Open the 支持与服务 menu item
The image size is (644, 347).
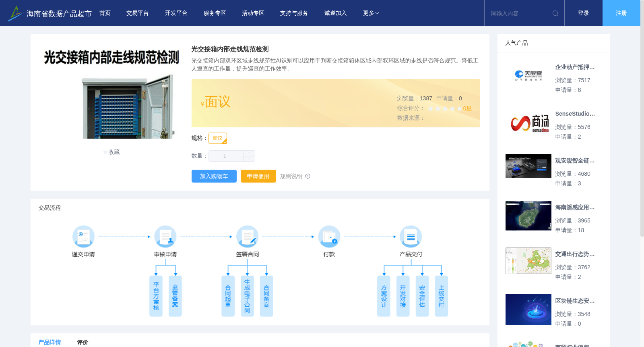294,13
